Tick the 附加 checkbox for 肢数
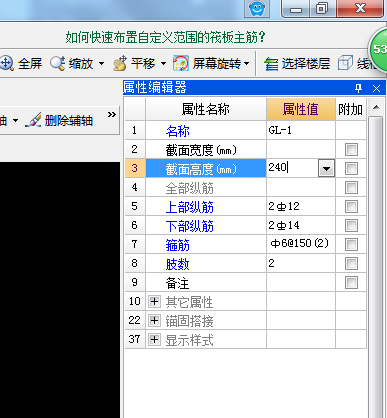 click(351, 263)
